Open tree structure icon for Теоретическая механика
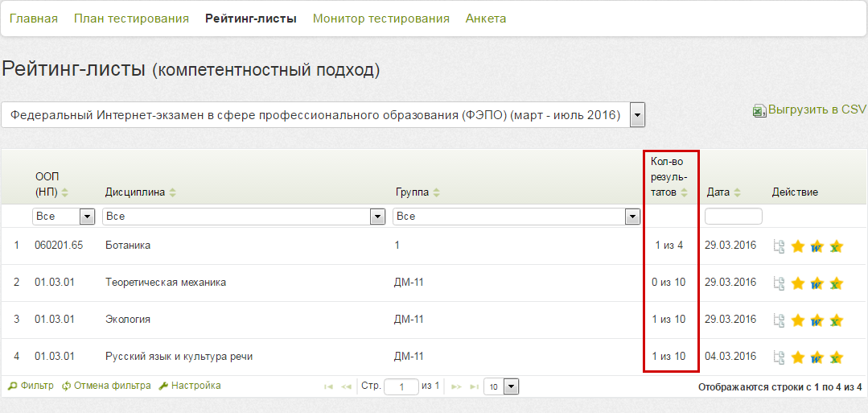 point(780,284)
